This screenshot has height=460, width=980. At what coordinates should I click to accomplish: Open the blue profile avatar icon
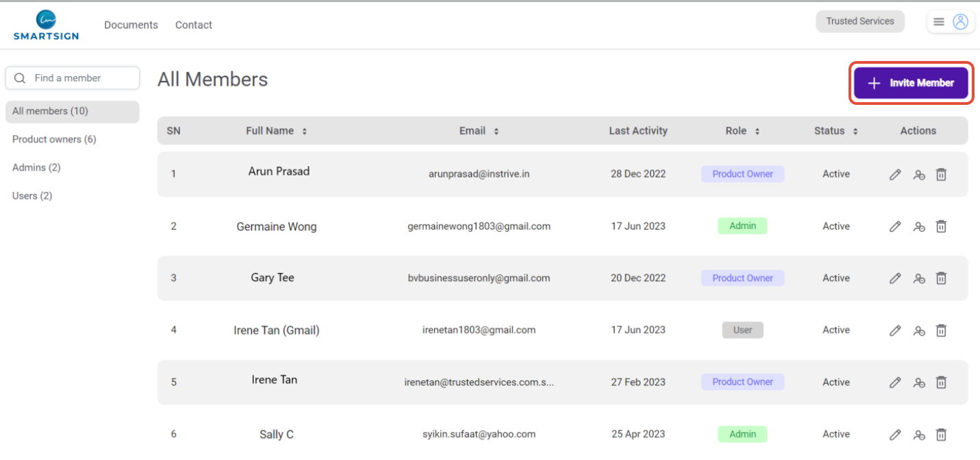coord(960,21)
